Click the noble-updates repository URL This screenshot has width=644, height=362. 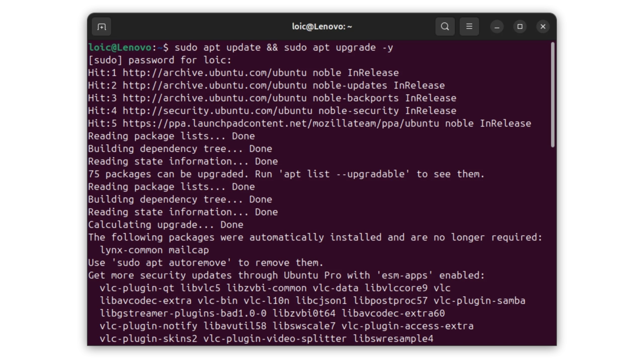[214, 85]
